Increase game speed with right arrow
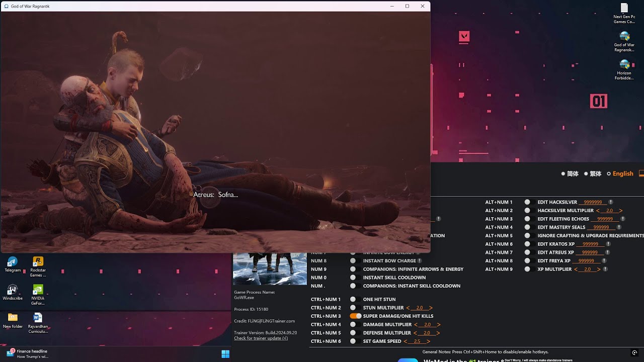The image size is (644, 362). coord(428,341)
